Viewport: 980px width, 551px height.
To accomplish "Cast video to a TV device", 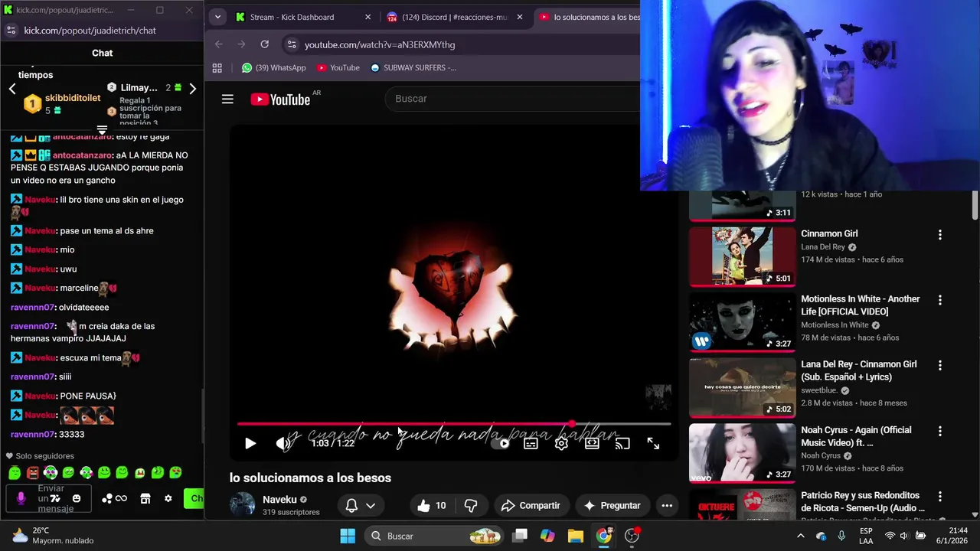I will coord(622,443).
